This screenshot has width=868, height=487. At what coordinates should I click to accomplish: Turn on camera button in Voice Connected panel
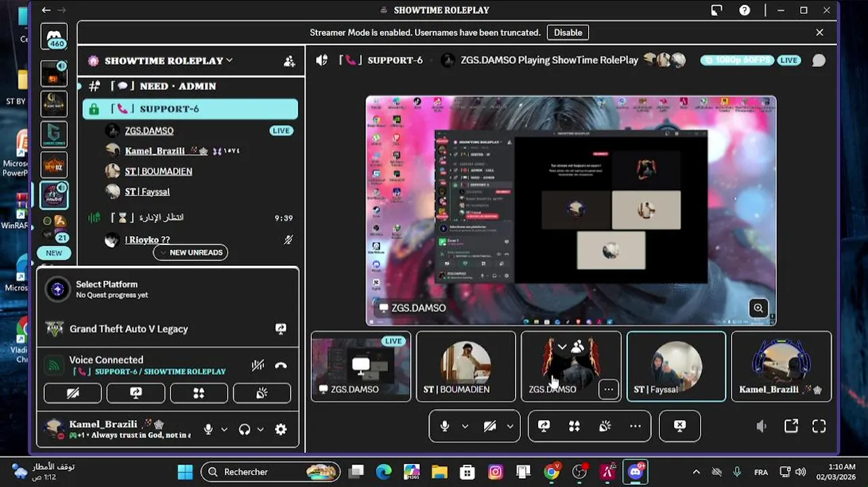pyautogui.click(x=72, y=393)
